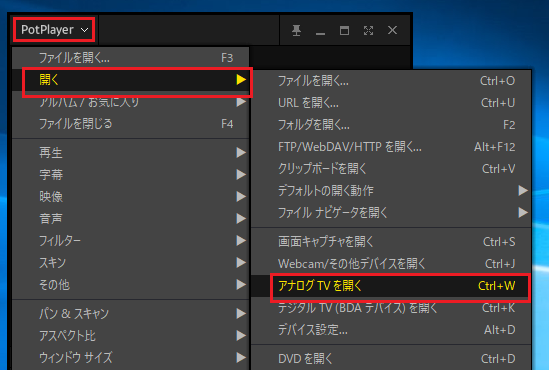
Task: Choose 画面キャプチャを開く entry
Action: [x=391, y=242]
